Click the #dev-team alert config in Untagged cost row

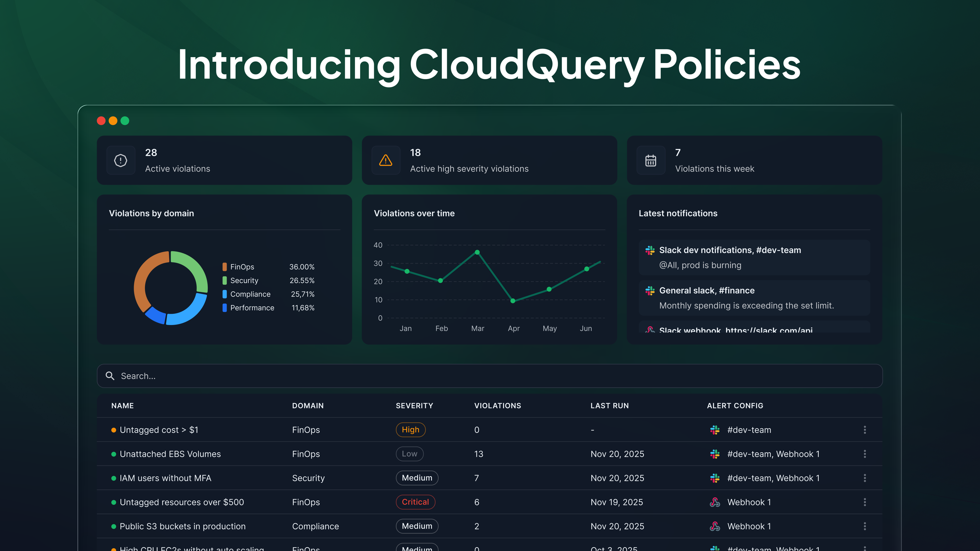pyautogui.click(x=749, y=430)
